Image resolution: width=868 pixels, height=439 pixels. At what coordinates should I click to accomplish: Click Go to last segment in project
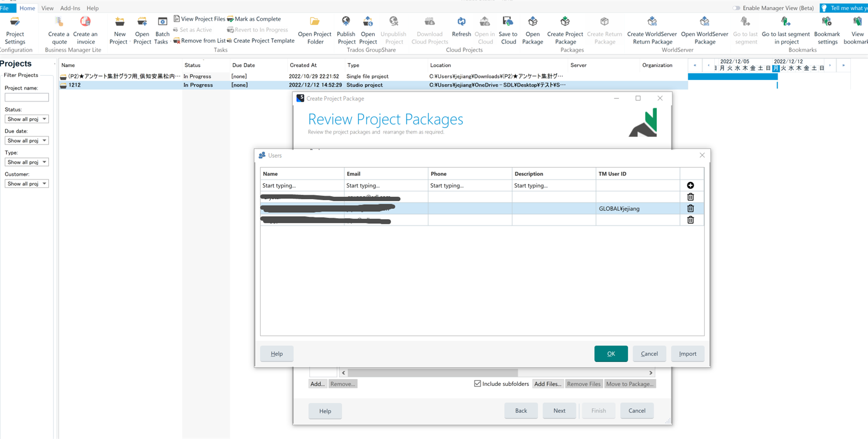point(786,31)
